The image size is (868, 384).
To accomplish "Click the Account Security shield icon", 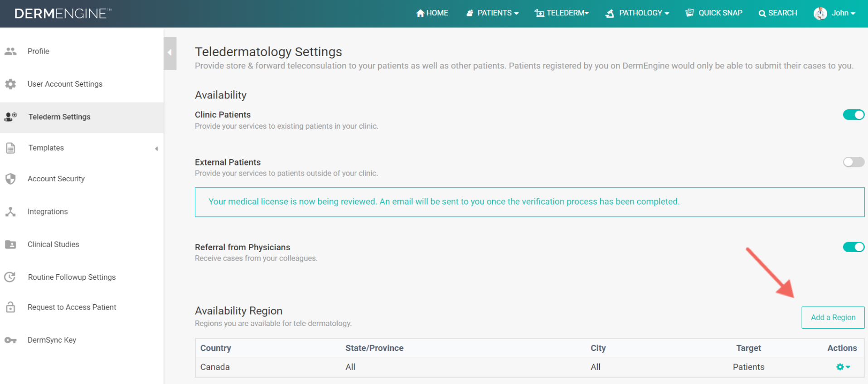I will pyautogui.click(x=10, y=179).
